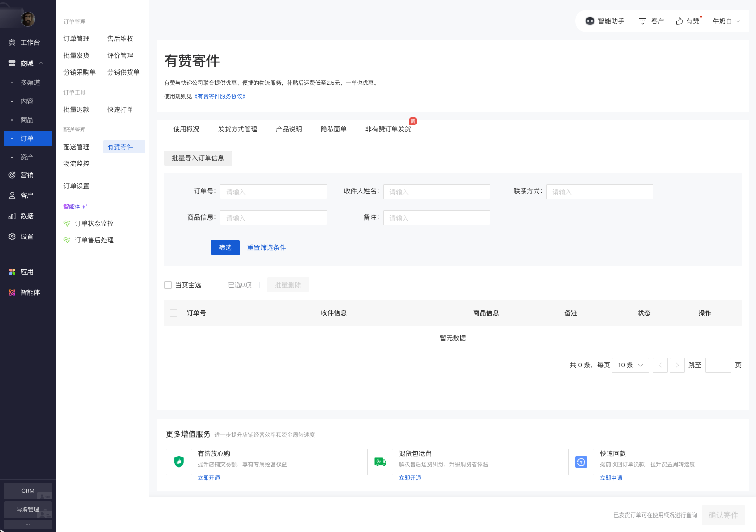This screenshot has width=756, height=532.
Task: Click the 批量导入订单信息 button
Action: pos(198,158)
